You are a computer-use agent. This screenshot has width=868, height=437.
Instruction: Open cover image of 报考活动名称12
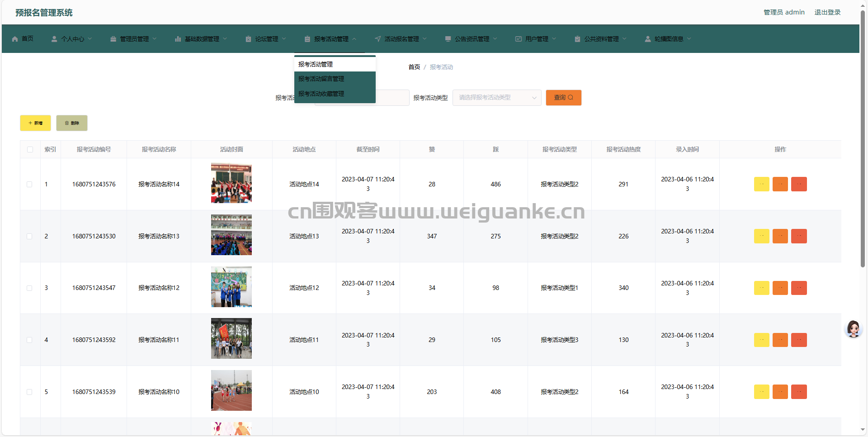(x=231, y=287)
